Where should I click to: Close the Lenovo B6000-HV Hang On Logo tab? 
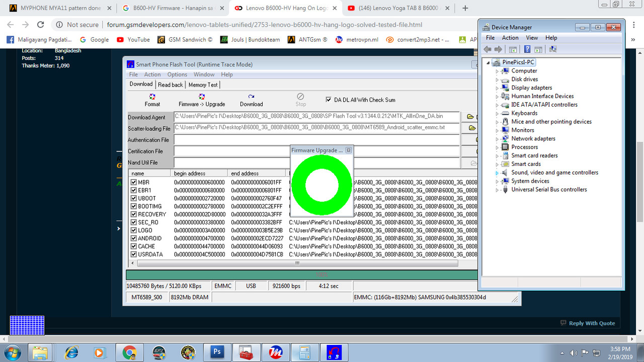click(x=334, y=8)
